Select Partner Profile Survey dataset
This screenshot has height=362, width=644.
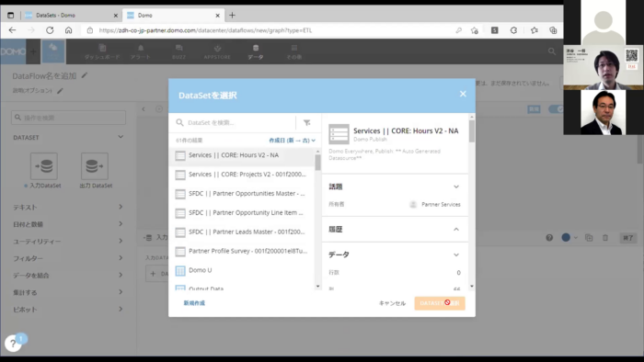tap(242, 251)
